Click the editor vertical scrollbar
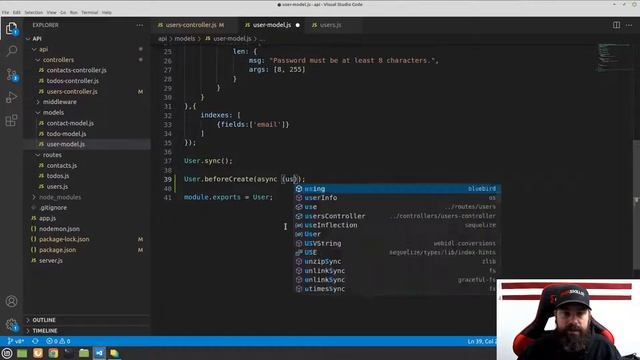Screen dimensions: 640x360 tap(636, 204)
